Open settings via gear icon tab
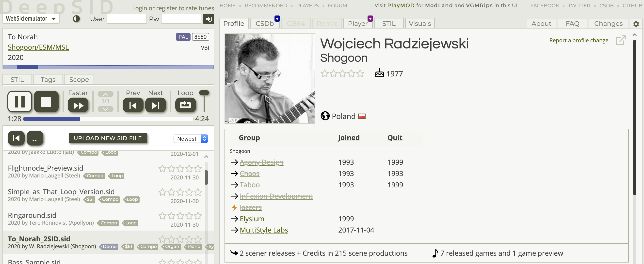 pos(636,24)
